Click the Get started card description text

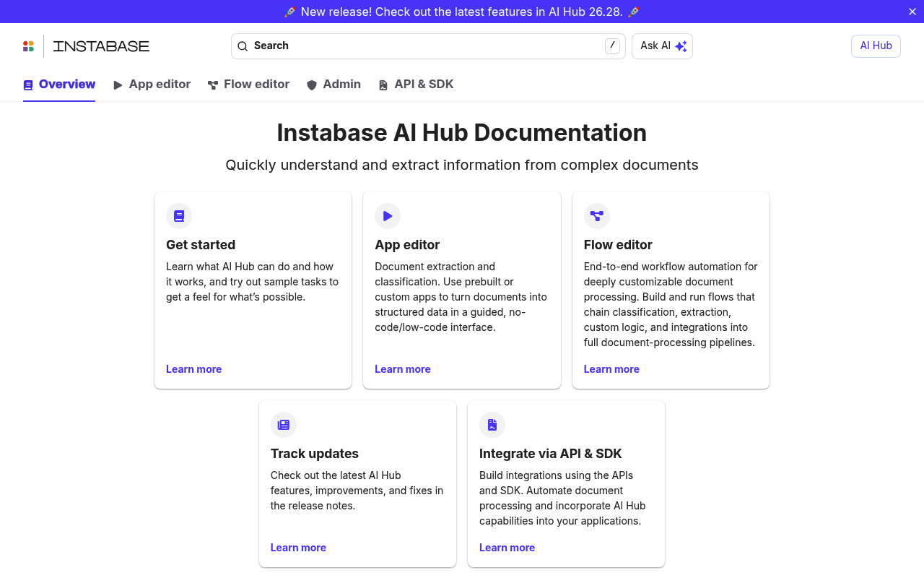tap(252, 282)
